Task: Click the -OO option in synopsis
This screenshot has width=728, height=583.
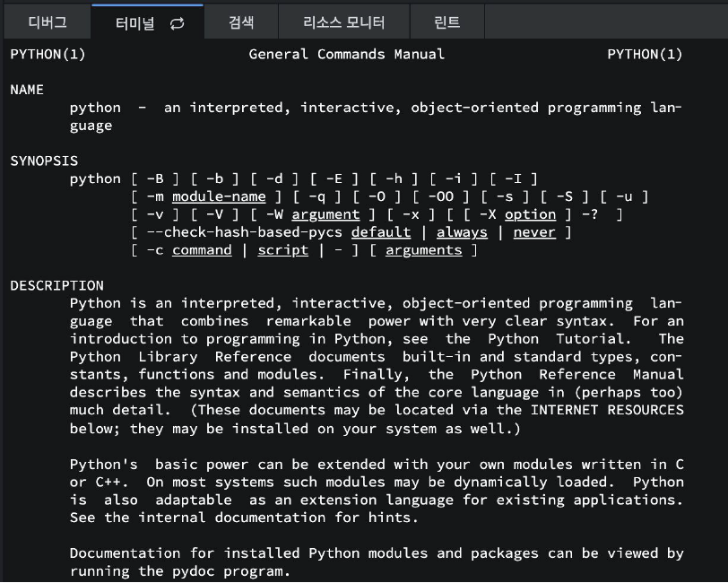Action: (440, 196)
